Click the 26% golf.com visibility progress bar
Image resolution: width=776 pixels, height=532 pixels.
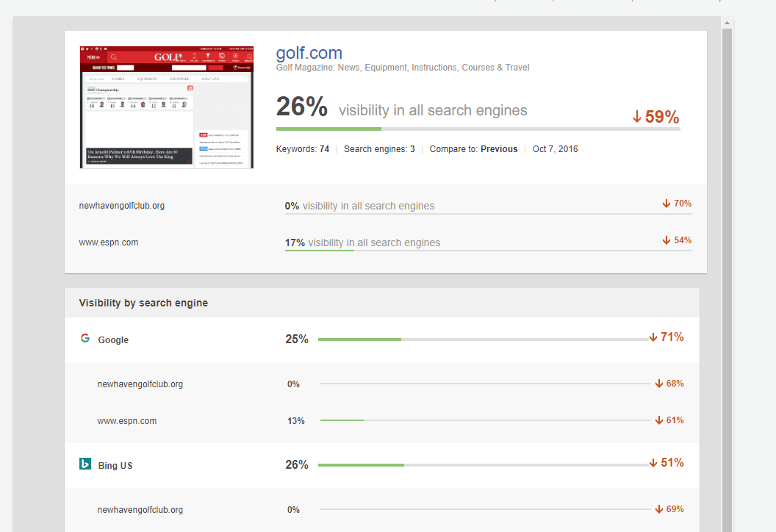tap(478, 129)
